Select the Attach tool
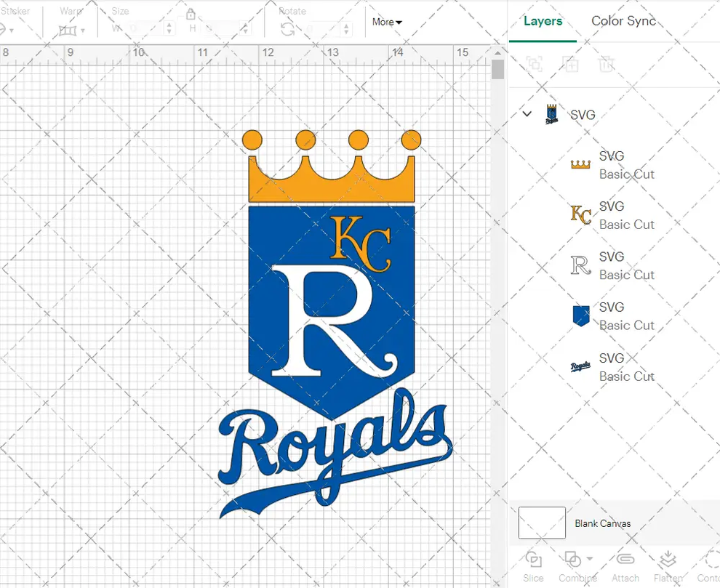 pyautogui.click(x=625, y=558)
